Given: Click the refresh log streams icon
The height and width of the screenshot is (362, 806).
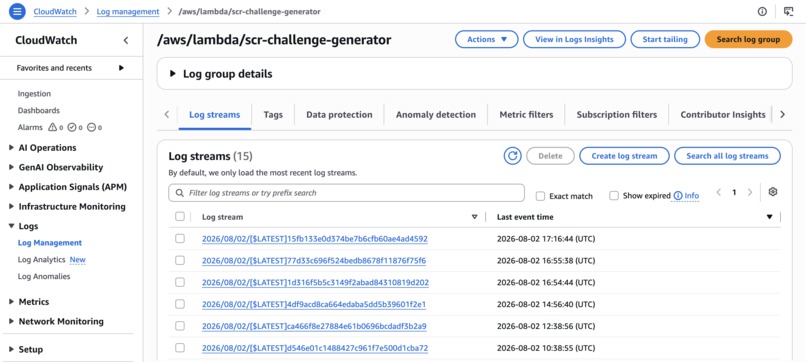Looking at the screenshot, I should click(x=512, y=156).
